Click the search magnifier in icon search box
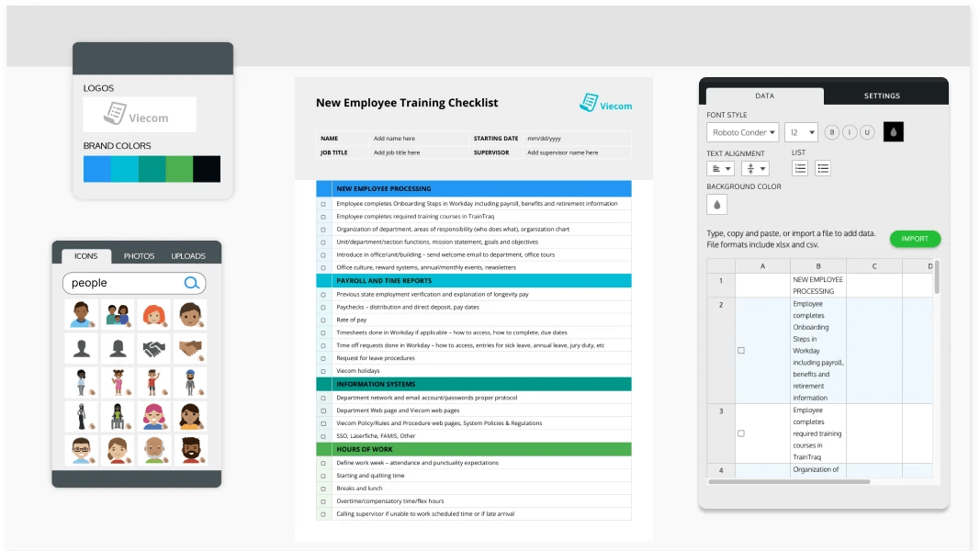The width and height of the screenshot is (980, 551). 191,283
